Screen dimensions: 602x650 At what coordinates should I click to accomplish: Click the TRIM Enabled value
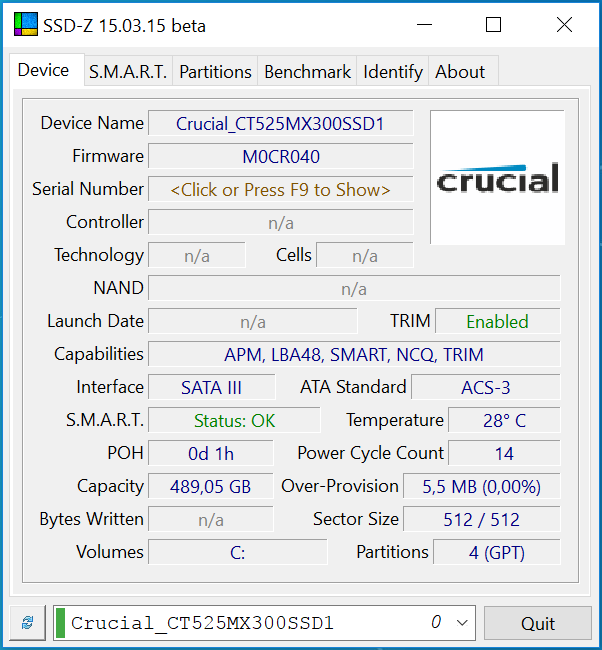[x=498, y=321]
